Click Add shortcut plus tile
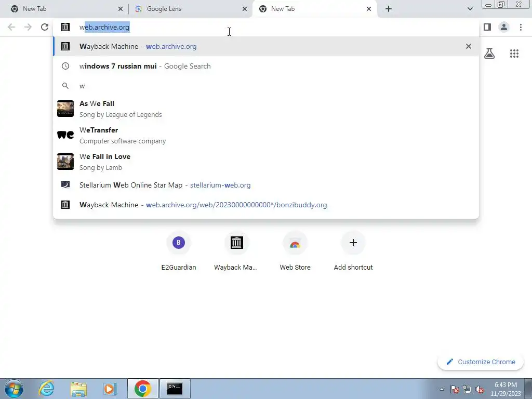 (x=353, y=251)
